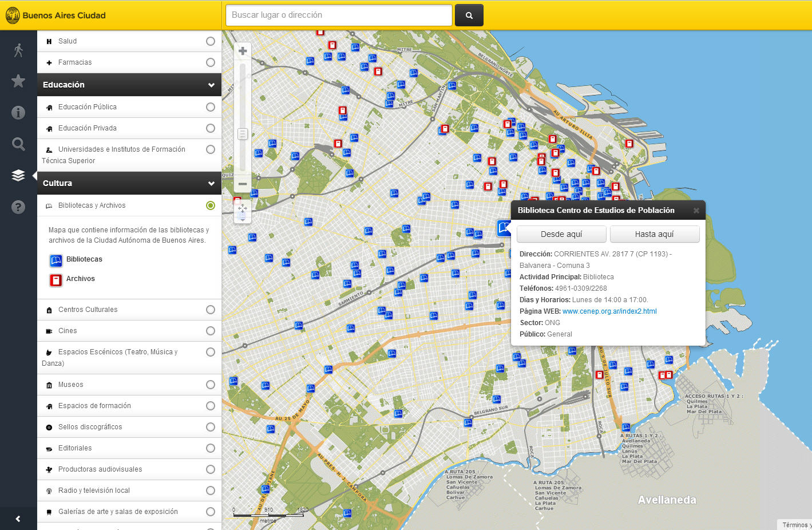Zoom in with the map plus button
Viewport: 812px width, 530px height.
click(x=242, y=50)
